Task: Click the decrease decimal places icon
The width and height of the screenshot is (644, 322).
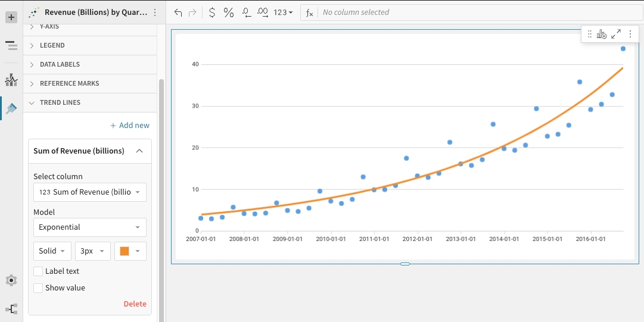Action: click(x=247, y=12)
